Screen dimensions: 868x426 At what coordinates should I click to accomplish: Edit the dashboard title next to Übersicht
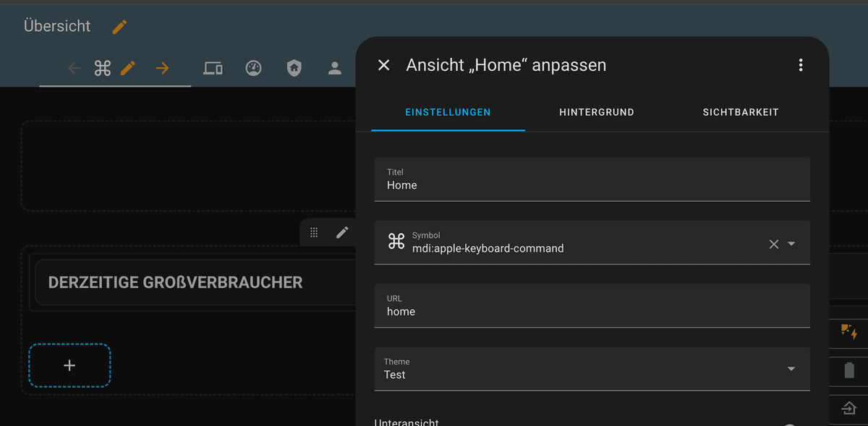click(x=119, y=26)
